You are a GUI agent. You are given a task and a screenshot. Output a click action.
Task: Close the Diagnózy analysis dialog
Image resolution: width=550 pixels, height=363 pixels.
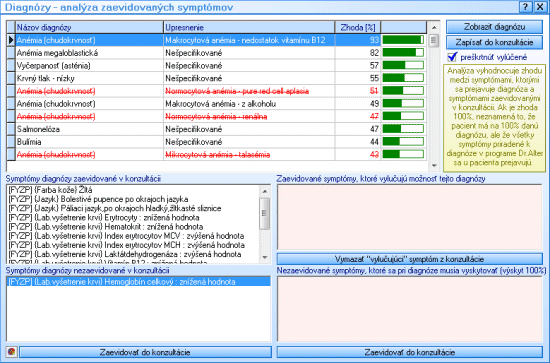click(x=540, y=7)
